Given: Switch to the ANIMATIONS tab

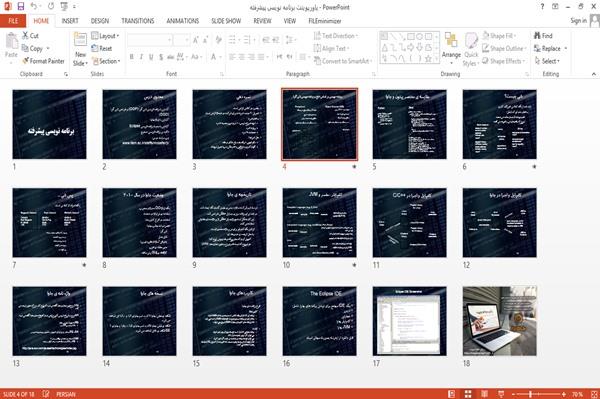Looking at the screenshot, I should coord(183,21).
